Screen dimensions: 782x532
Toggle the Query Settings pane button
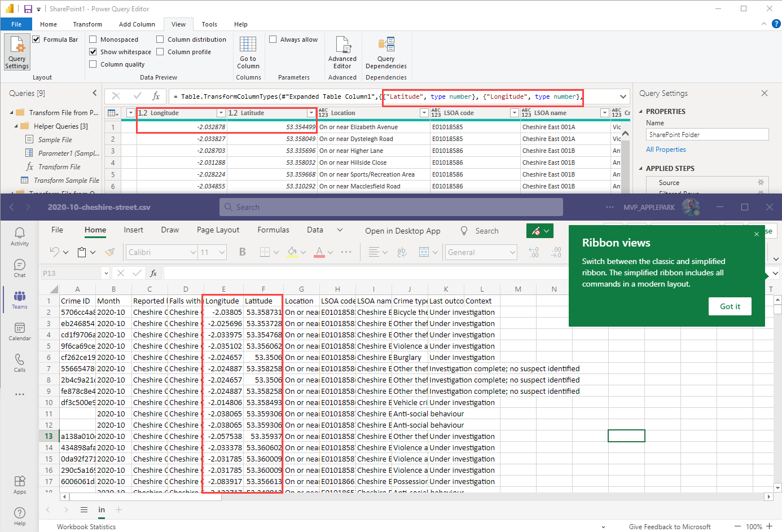(x=17, y=52)
